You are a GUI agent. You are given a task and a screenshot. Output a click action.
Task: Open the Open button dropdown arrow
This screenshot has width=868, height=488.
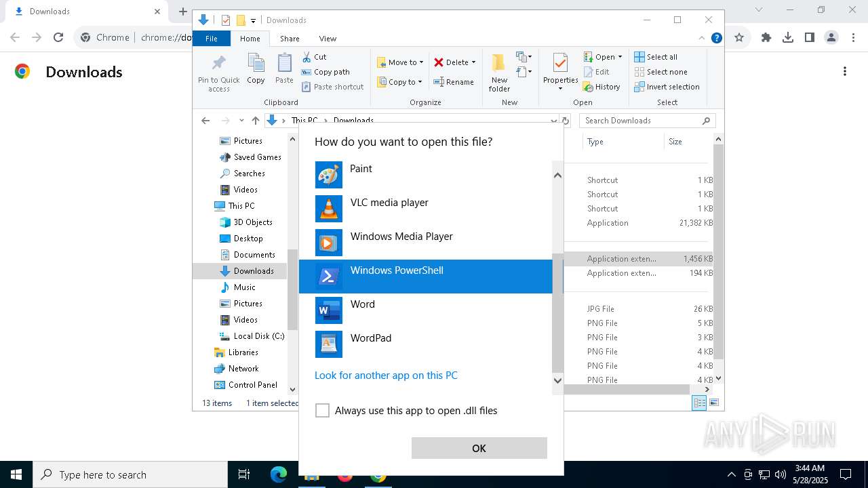[620, 57]
